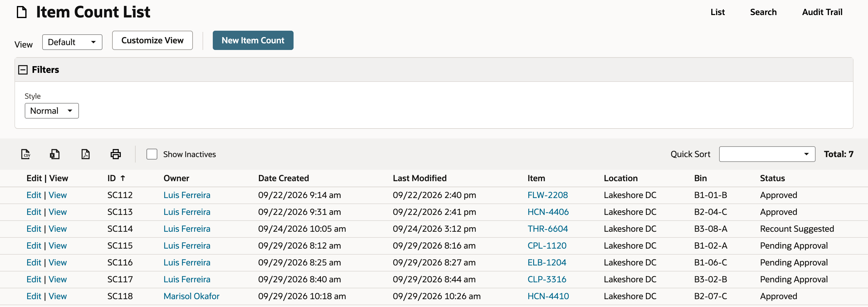Edit item count SC114
868x307 pixels.
tap(34, 229)
